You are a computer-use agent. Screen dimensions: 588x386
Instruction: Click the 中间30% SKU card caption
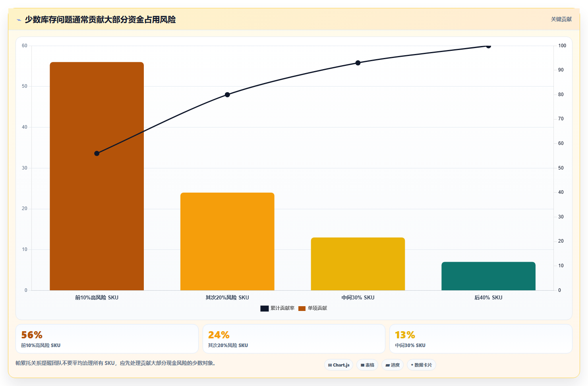(410, 345)
